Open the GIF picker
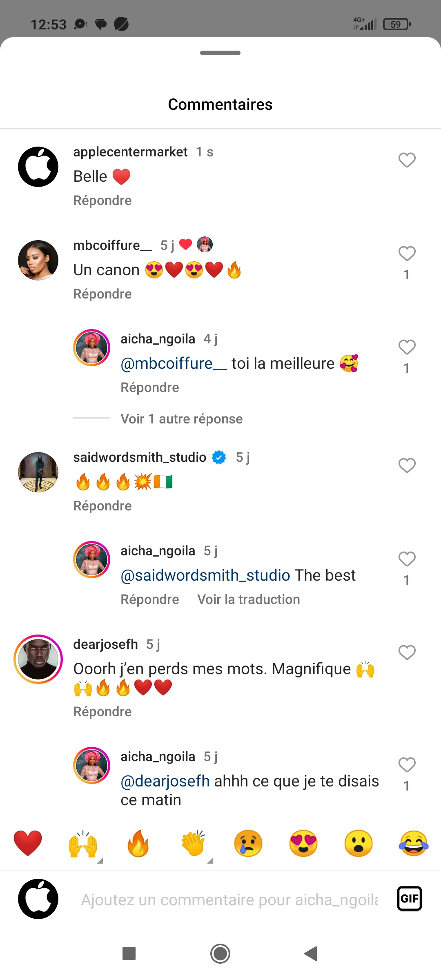The image size is (441, 980). point(409,899)
